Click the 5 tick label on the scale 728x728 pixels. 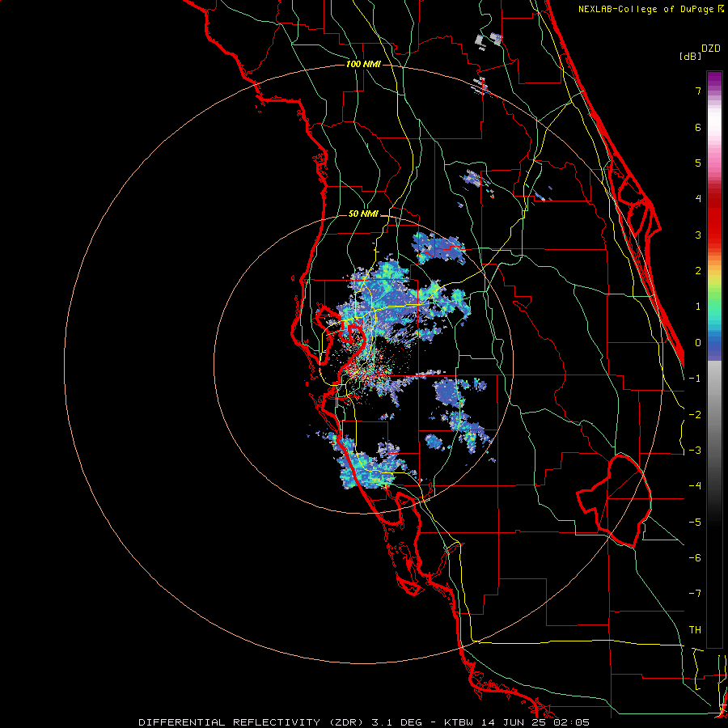(x=698, y=163)
